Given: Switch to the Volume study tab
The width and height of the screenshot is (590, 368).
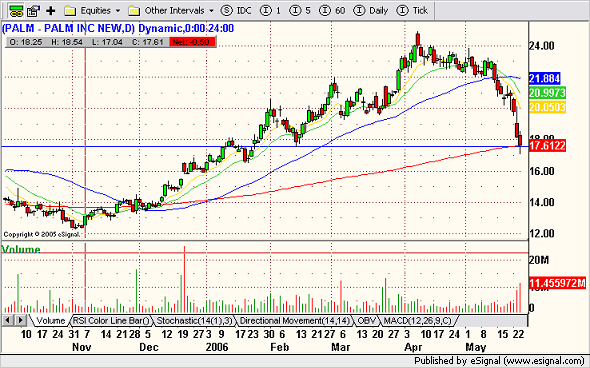Looking at the screenshot, I should click(x=50, y=321).
